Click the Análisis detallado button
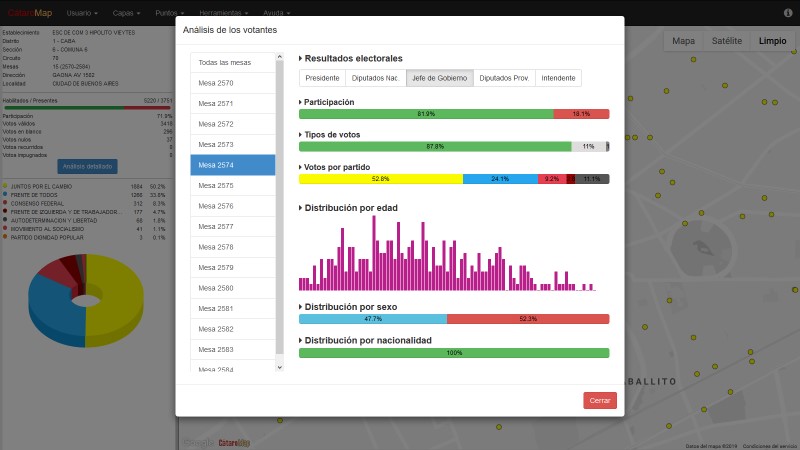This screenshot has height=450, width=800. (87, 166)
